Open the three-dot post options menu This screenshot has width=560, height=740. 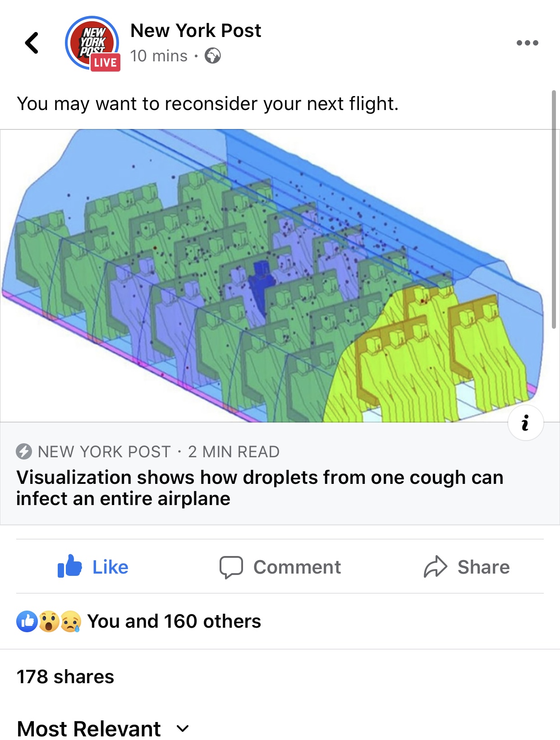[527, 43]
